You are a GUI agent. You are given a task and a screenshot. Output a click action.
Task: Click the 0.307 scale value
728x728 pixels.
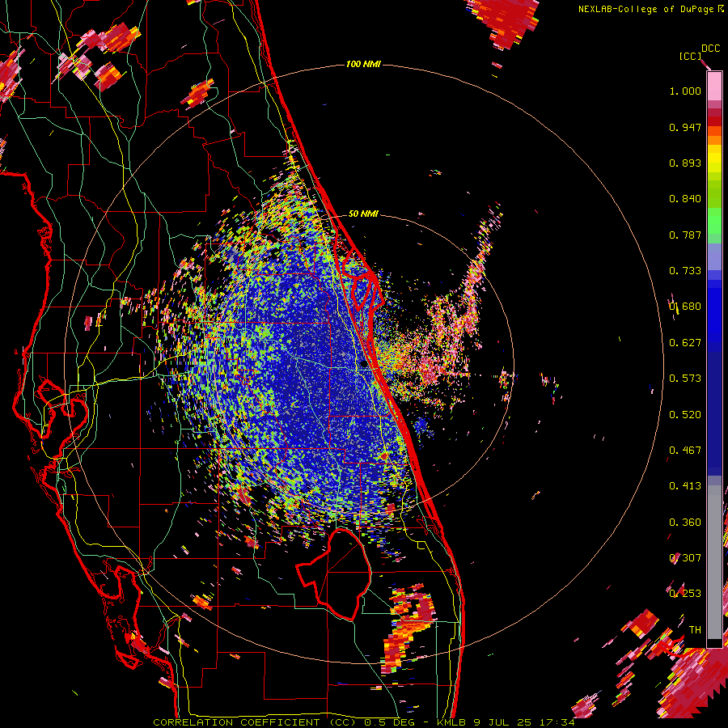point(685,558)
